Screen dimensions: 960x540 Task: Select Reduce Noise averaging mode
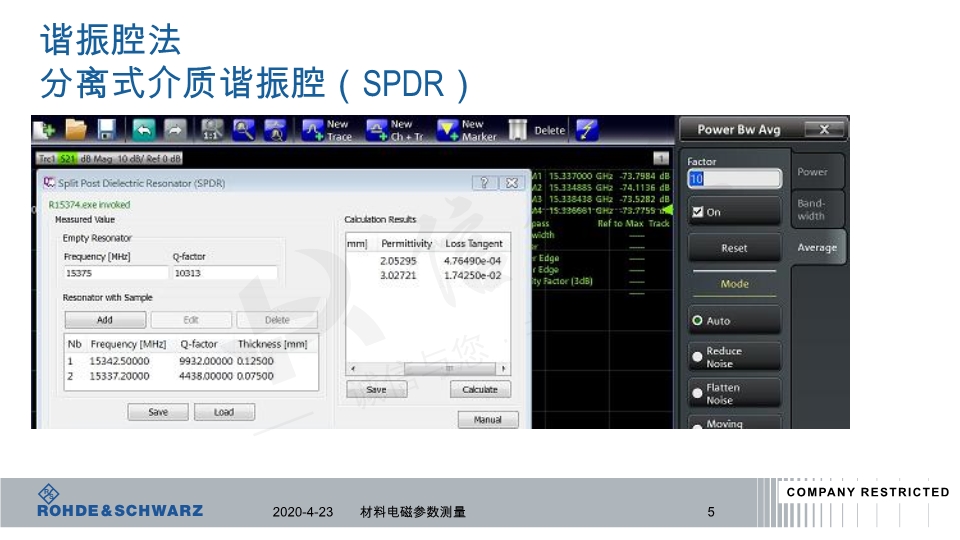pos(698,357)
